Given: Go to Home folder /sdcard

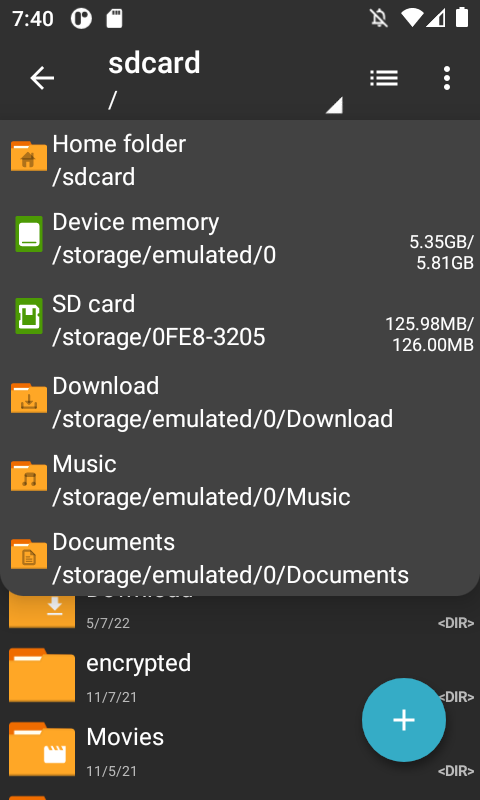Looking at the screenshot, I should coord(240,160).
